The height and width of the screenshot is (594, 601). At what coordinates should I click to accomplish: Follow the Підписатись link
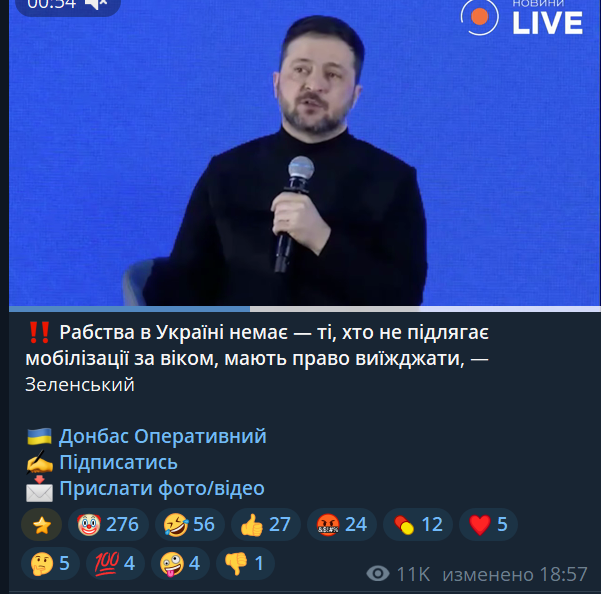(118, 462)
